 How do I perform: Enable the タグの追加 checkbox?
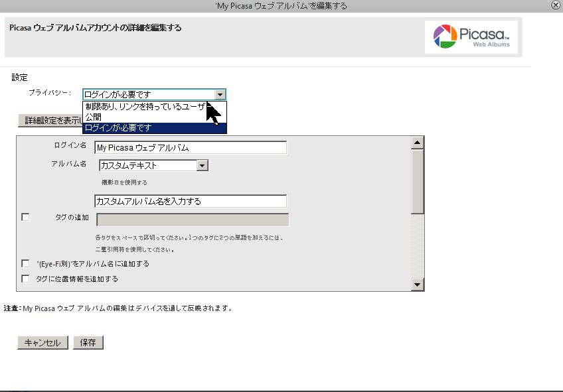(25, 217)
